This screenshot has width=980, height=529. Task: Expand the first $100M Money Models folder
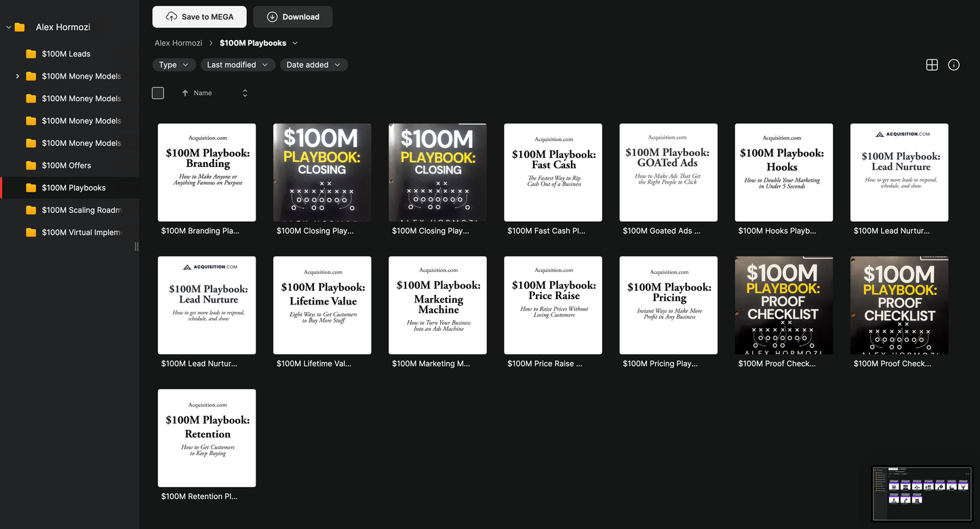17,77
